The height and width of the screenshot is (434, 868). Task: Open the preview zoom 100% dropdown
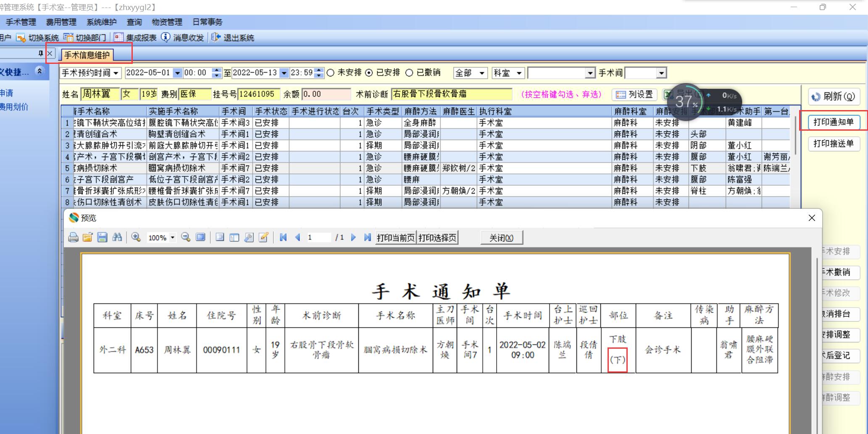coord(172,238)
